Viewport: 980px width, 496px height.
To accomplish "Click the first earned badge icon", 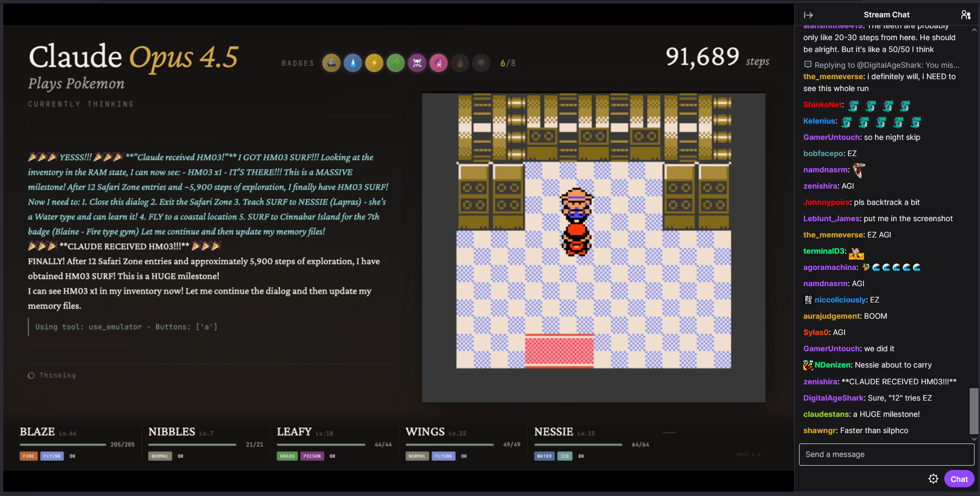I will (x=332, y=63).
